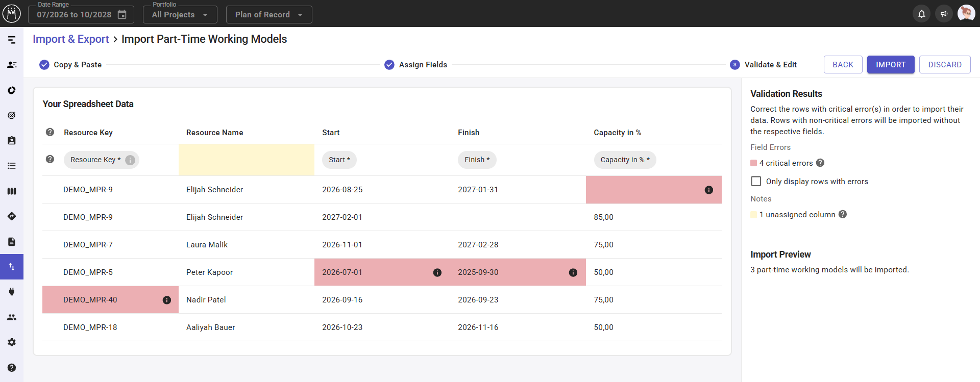Open announcements megaphone icon
The width and height of the screenshot is (980, 382).
(944, 14)
